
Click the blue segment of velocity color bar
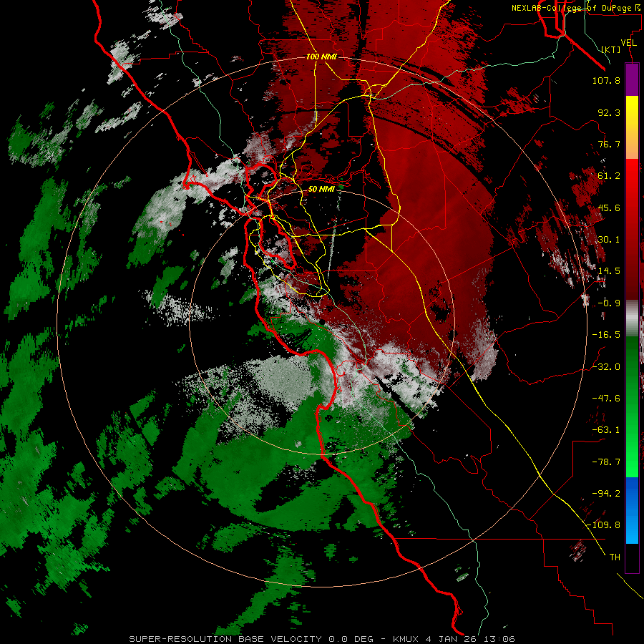[632, 510]
